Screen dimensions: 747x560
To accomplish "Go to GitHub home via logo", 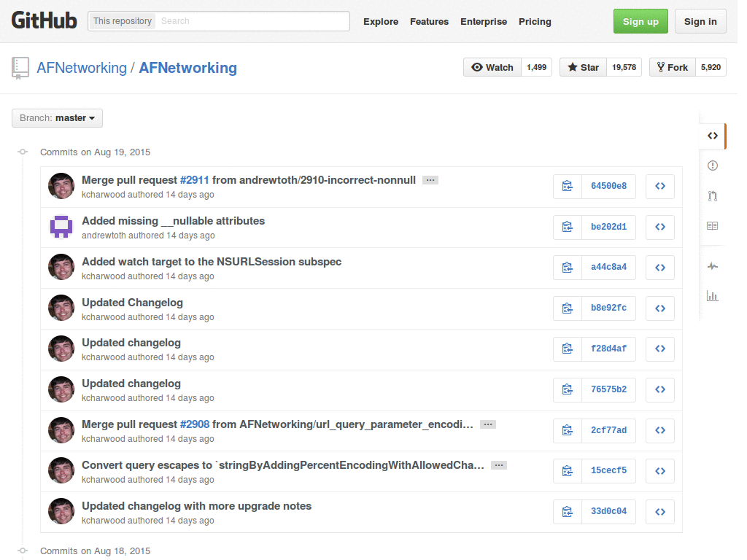I will (x=44, y=21).
